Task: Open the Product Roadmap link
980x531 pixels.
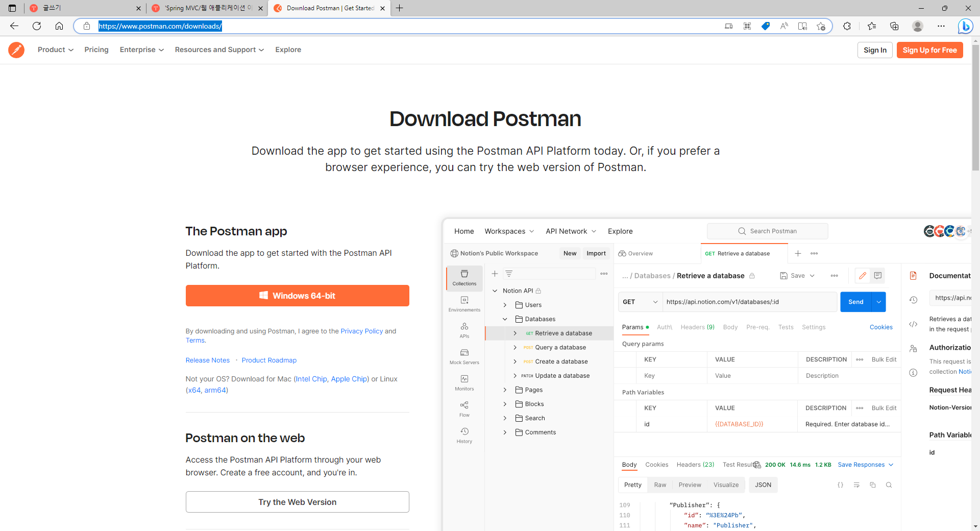Action: (x=269, y=360)
